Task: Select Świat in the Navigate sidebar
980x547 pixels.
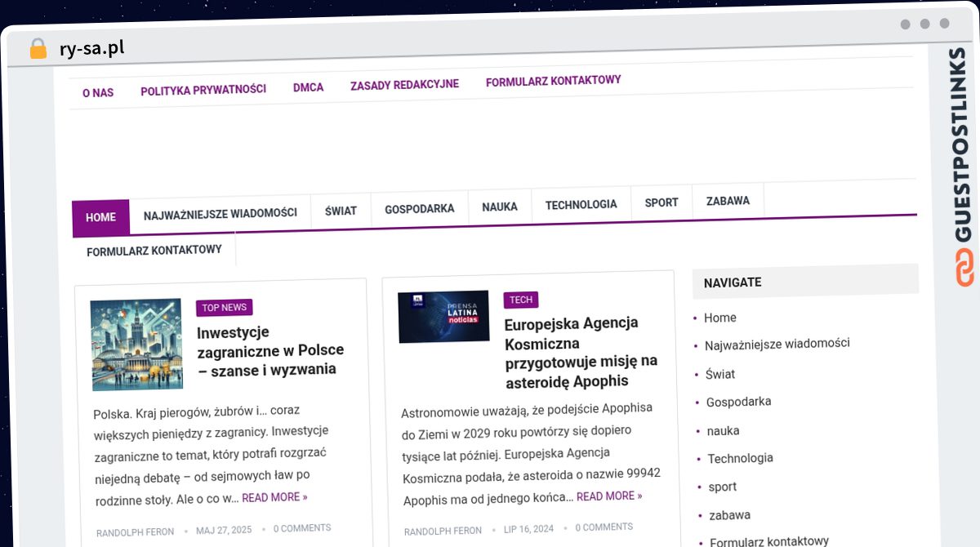Action: [x=719, y=374]
